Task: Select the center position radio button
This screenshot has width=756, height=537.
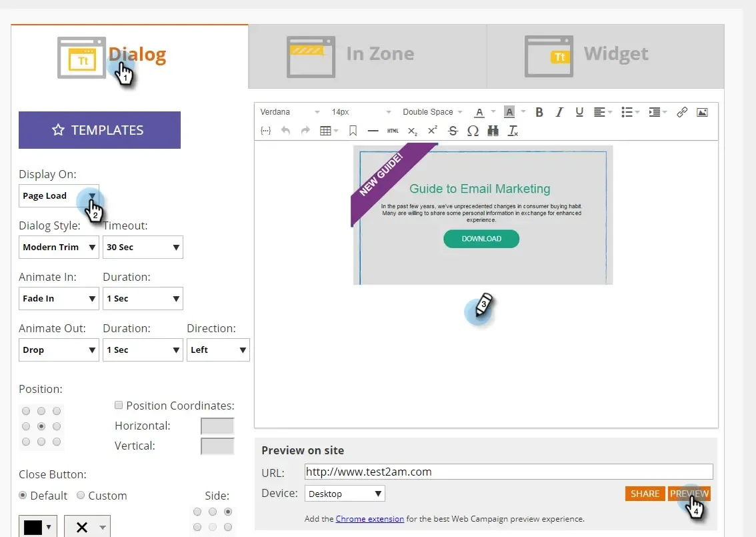Action: coord(41,426)
